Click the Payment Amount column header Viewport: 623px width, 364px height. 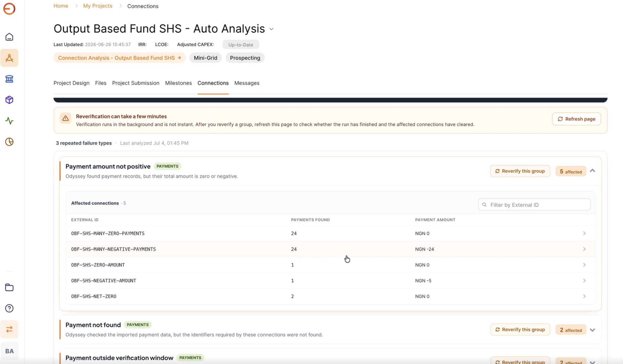point(435,220)
